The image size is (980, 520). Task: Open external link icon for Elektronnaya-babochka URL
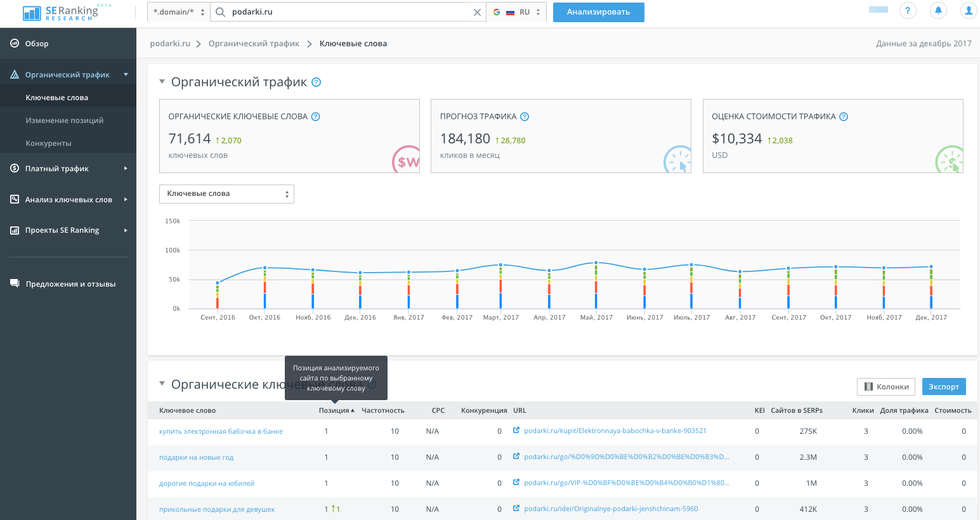click(516, 431)
